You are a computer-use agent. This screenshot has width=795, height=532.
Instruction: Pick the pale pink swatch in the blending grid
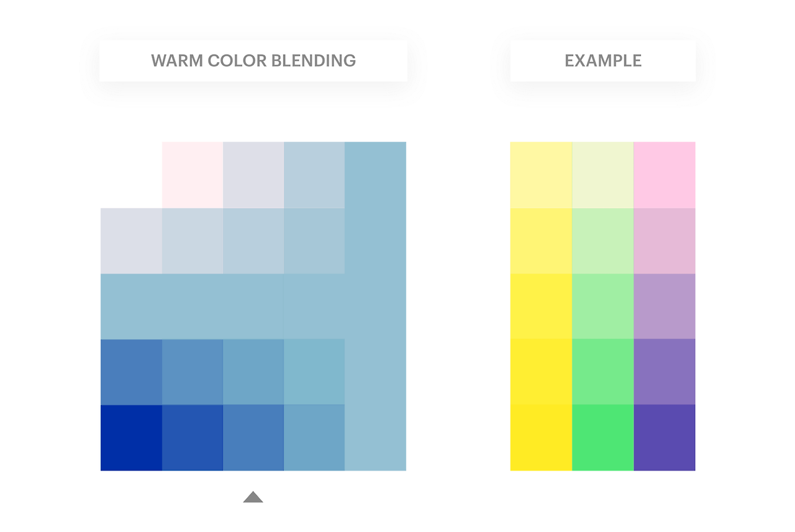point(193,175)
